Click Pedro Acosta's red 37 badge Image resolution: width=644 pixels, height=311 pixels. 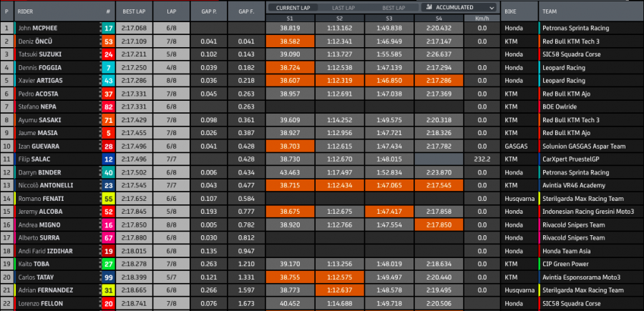click(108, 94)
